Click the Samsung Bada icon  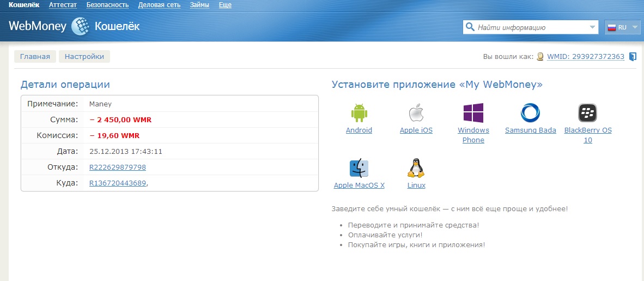coord(530,113)
